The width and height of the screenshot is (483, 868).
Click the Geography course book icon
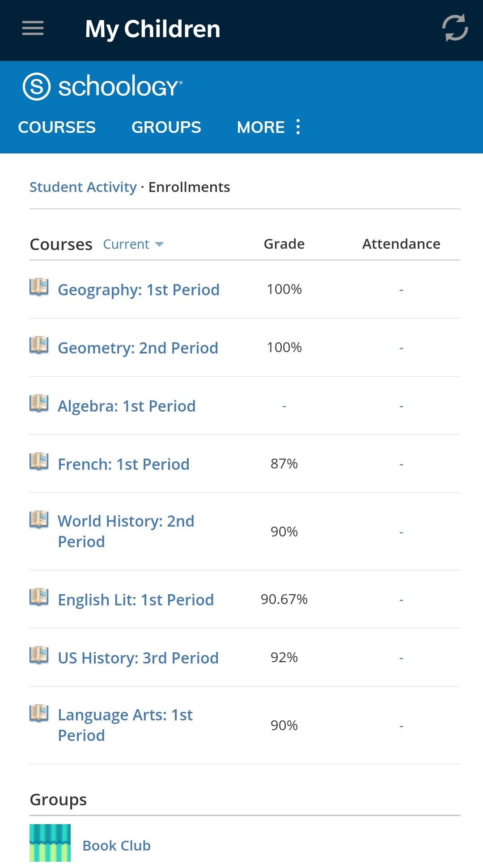39,287
